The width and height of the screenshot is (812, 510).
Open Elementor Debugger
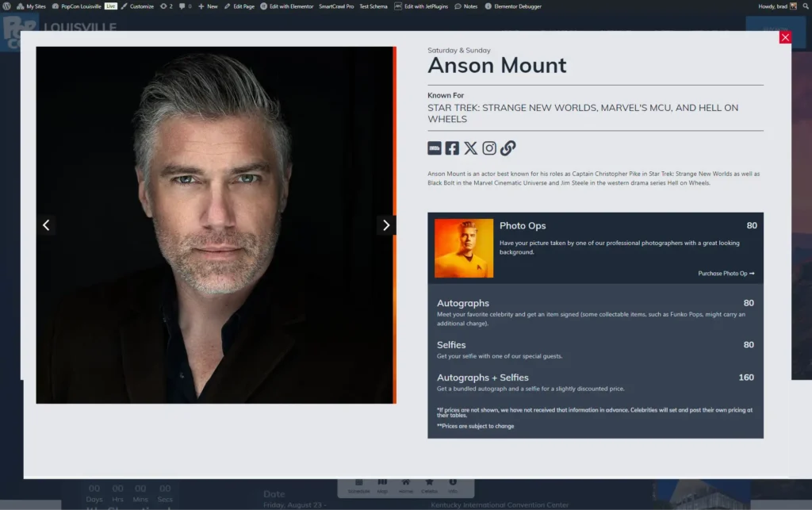[513, 6]
